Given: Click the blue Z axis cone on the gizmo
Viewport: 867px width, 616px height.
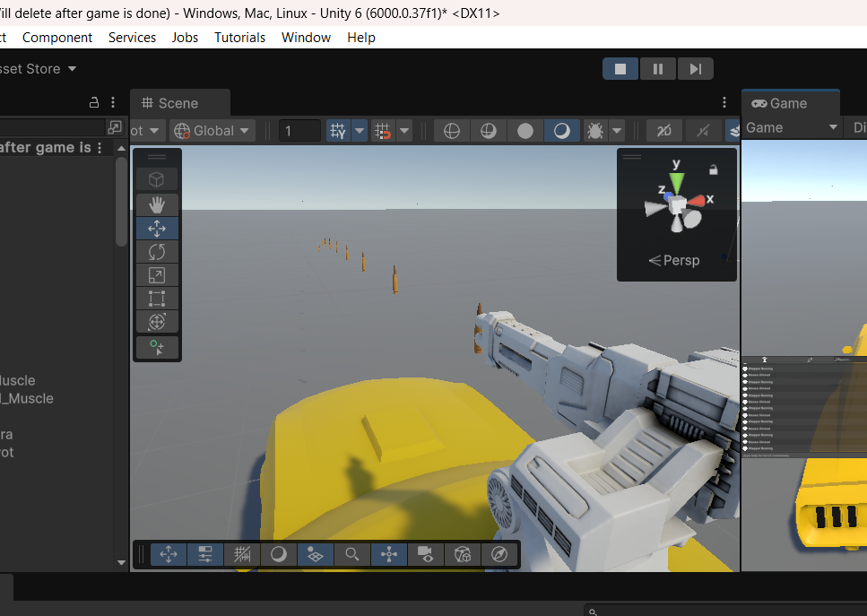Looking at the screenshot, I should (x=668, y=195).
